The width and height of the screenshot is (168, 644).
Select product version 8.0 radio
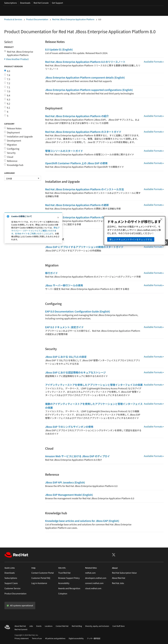coord(5,71)
